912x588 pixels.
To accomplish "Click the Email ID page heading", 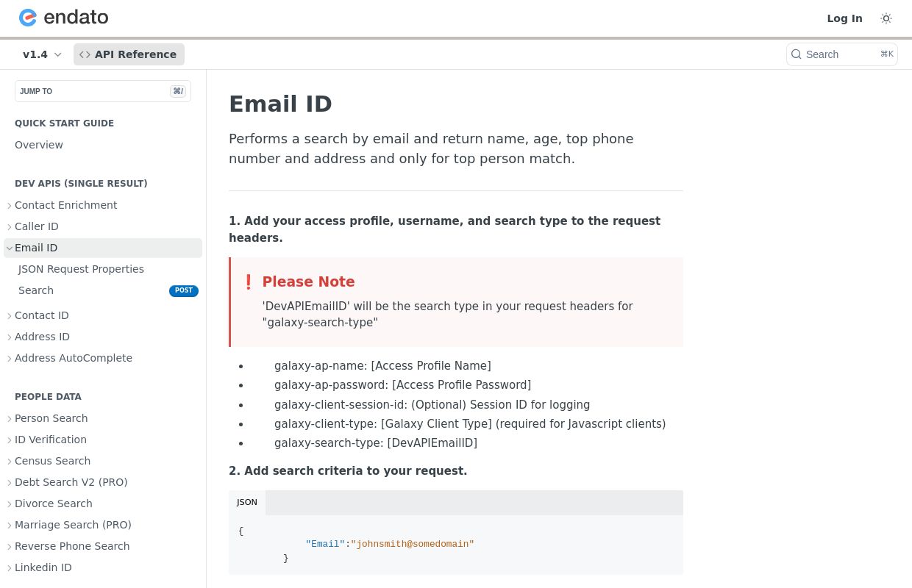I will [280, 104].
